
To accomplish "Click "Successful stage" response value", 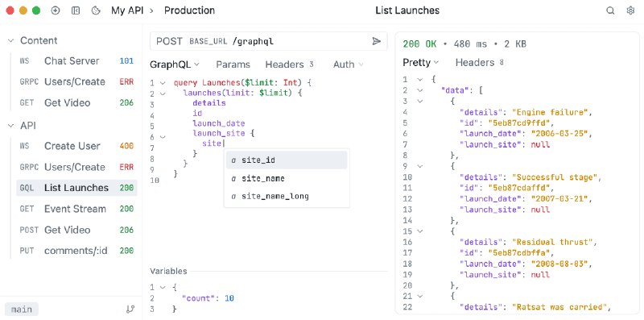I will coord(556,177).
